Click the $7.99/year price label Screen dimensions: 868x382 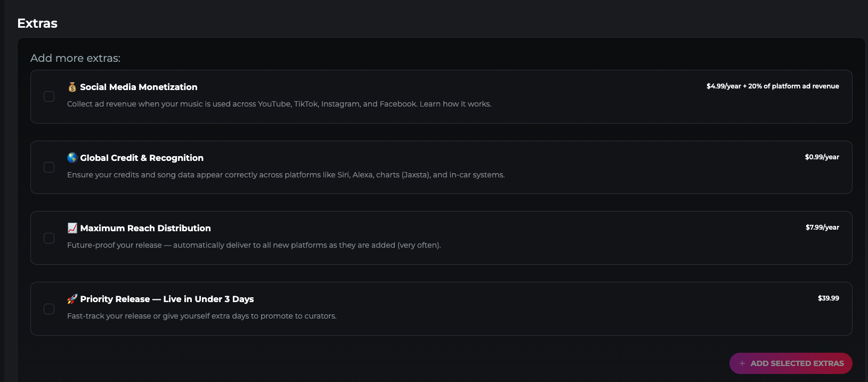(822, 227)
